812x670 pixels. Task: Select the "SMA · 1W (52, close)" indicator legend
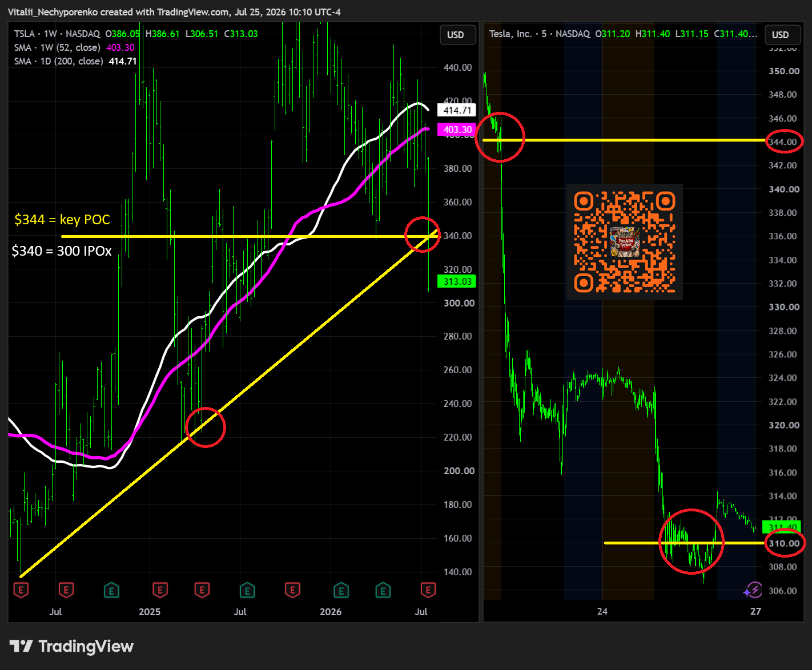point(57,47)
